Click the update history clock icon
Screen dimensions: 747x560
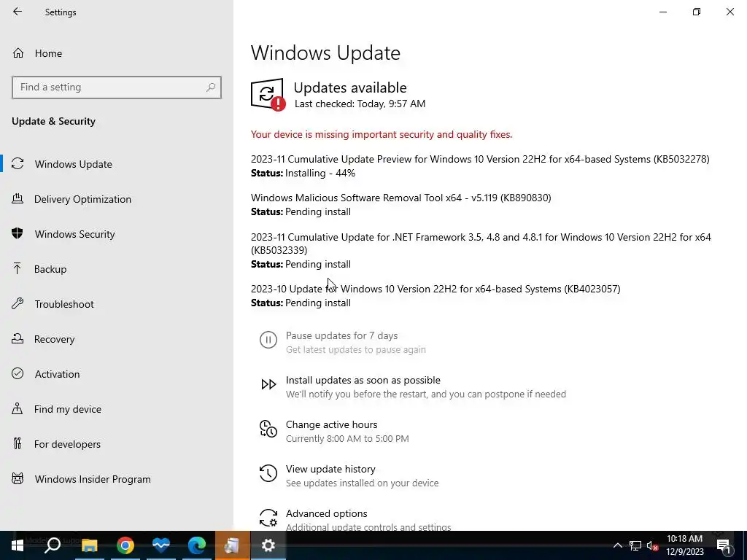[x=268, y=473]
